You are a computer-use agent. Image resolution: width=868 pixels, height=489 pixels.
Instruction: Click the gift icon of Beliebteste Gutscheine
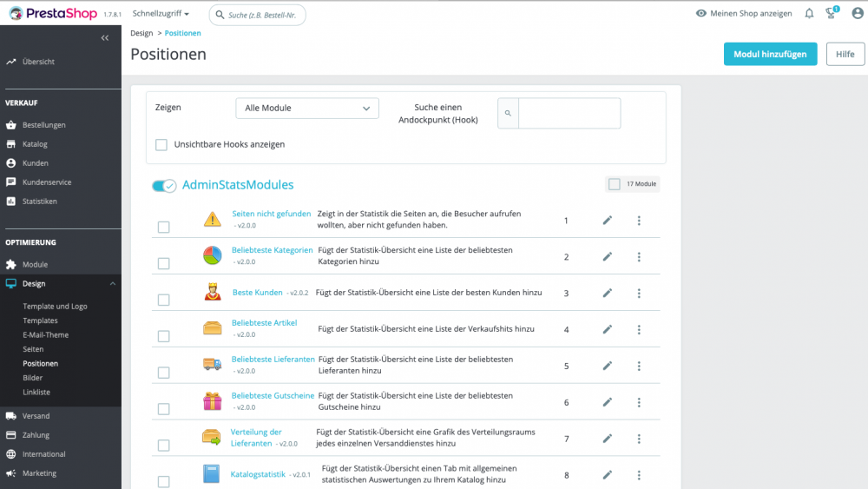coord(212,401)
